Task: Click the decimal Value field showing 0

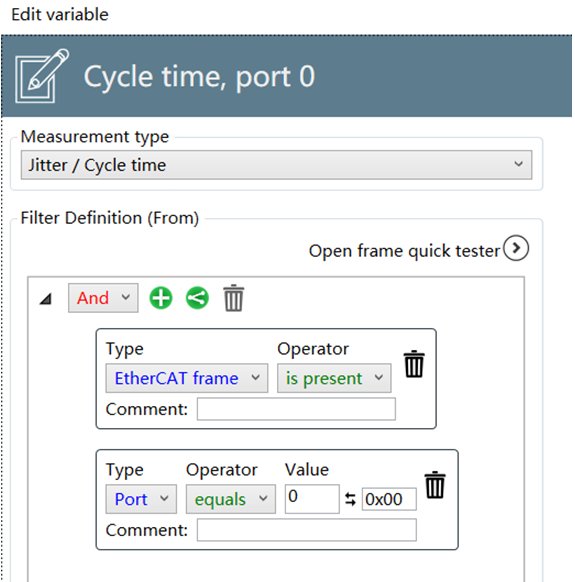Action: click(x=312, y=499)
